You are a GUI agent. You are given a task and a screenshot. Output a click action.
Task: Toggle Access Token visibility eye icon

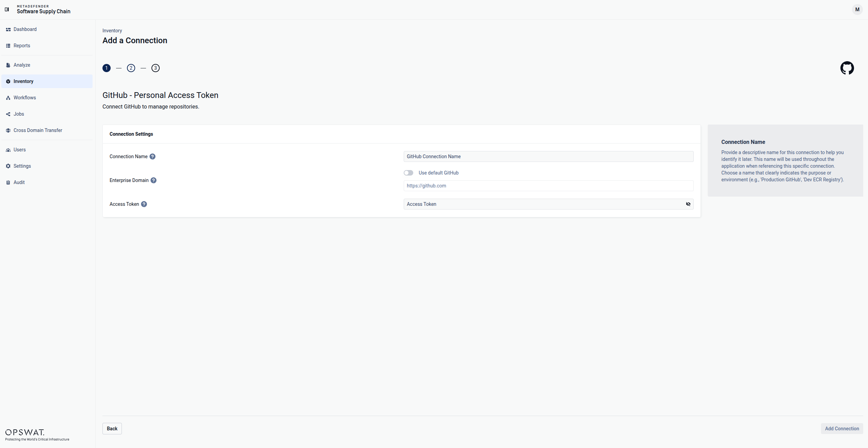point(688,204)
